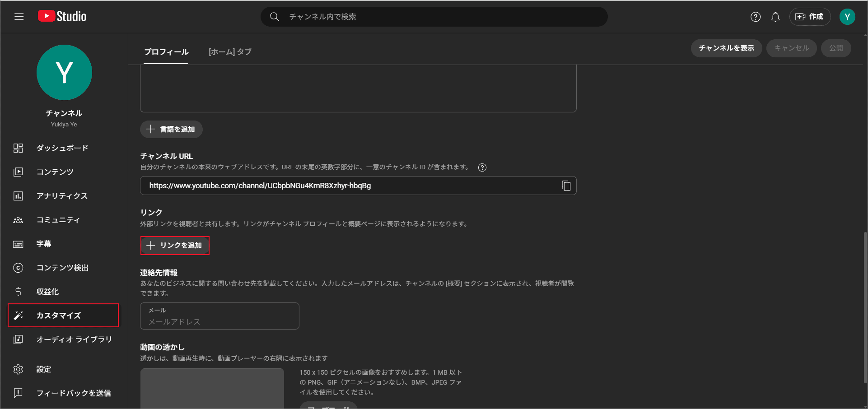Image resolution: width=868 pixels, height=409 pixels.
Task: Open the コンテンツ section in sidebar
Action: (55, 172)
